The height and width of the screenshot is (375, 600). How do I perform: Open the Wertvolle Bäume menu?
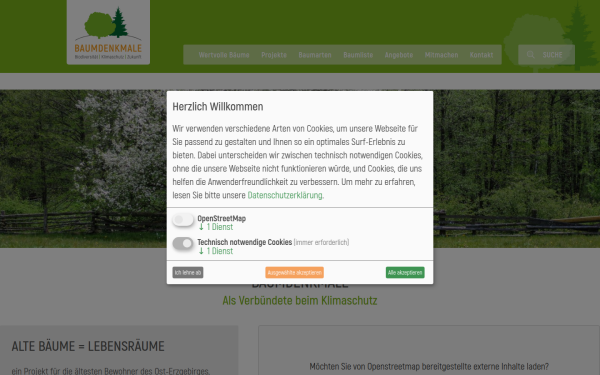click(x=224, y=55)
